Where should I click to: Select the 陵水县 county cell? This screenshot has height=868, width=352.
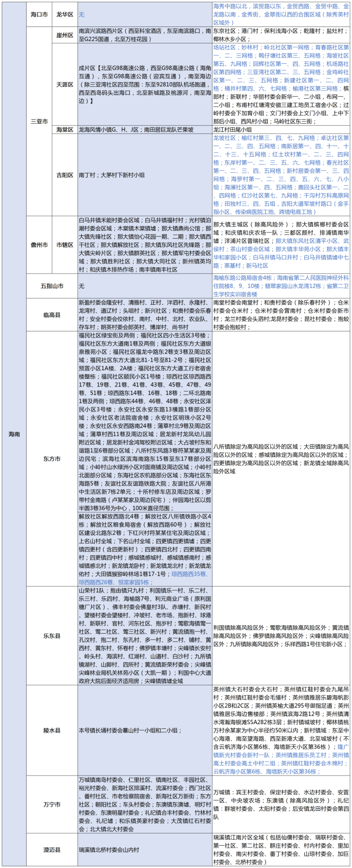click(x=52, y=730)
